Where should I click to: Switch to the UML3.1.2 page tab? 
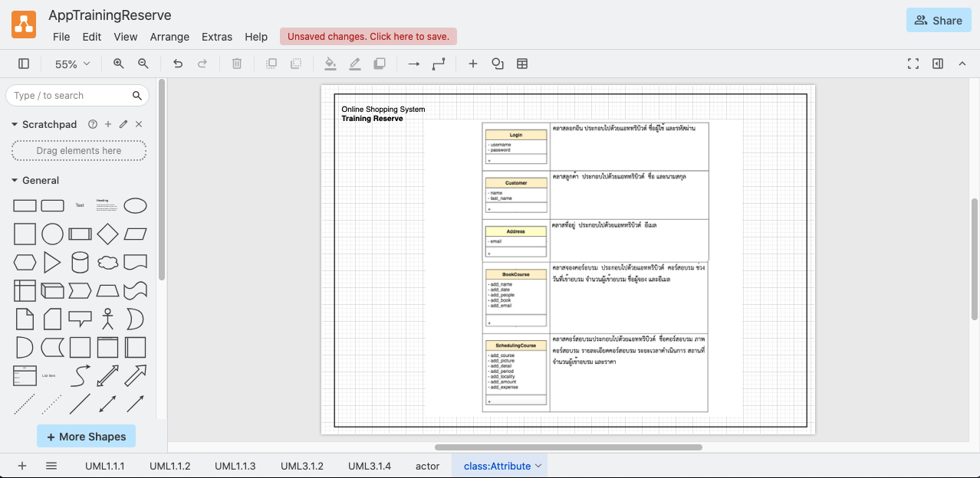click(x=302, y=466)
